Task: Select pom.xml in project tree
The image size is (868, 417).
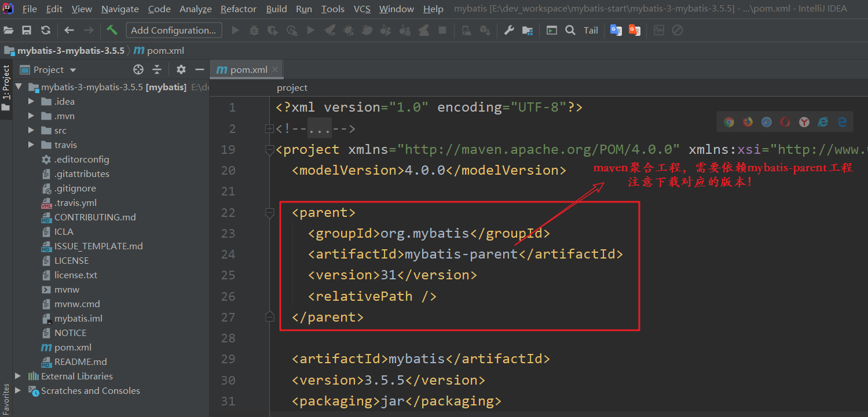Action: pos(73,347)
